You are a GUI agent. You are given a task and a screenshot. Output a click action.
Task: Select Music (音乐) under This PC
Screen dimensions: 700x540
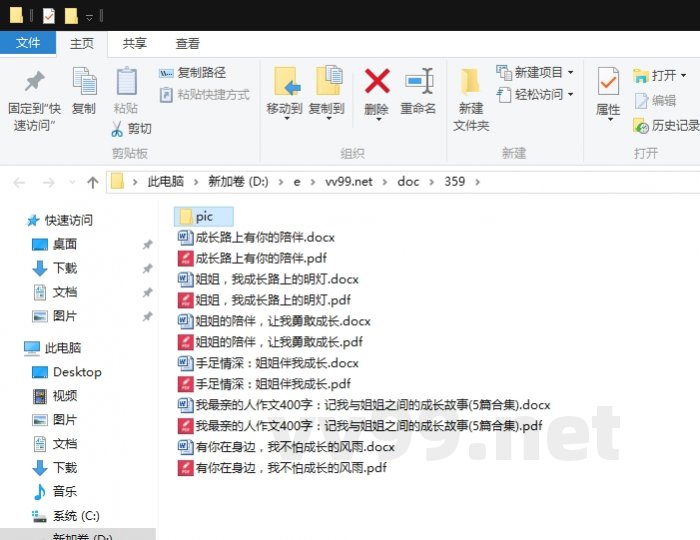54,492
